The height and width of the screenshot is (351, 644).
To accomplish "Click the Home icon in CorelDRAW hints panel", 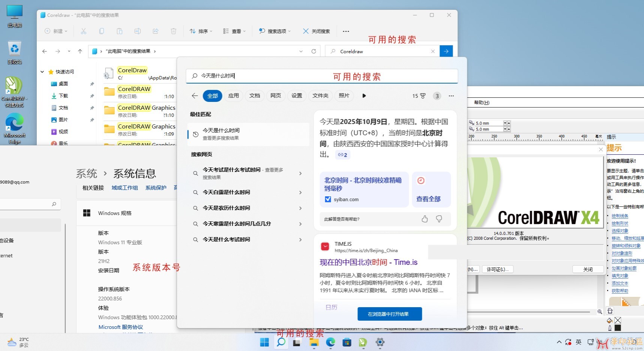I will (611, 311).
